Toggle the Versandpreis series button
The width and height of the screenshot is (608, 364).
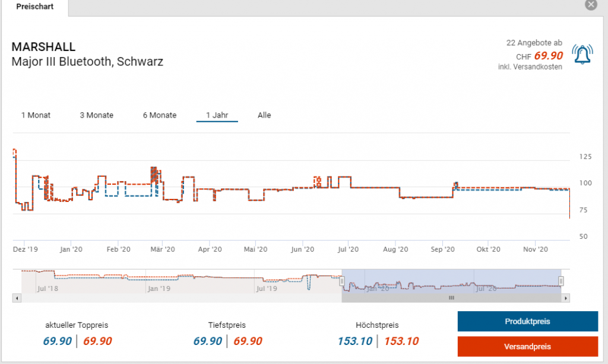tap(527, 347)
